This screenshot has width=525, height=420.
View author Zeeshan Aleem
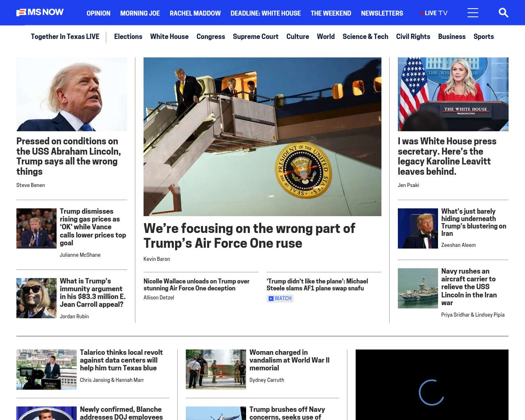pyautogui.click(x=459, y=245)
